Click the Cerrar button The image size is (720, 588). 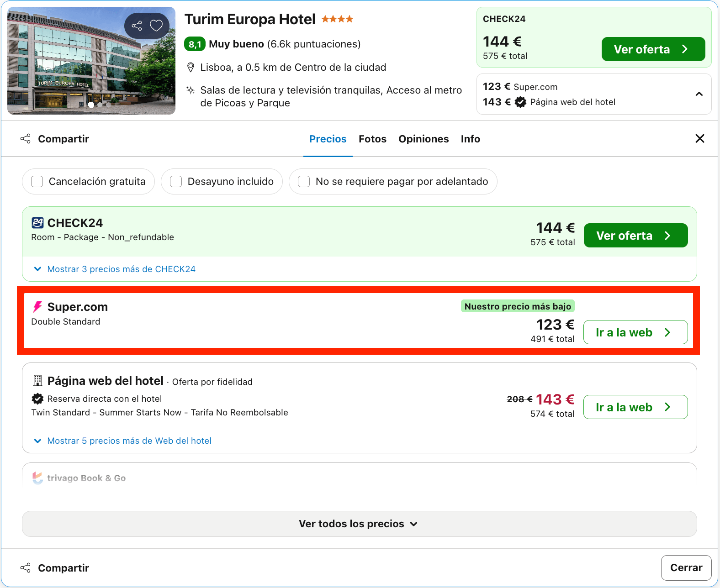(x=686, y=567)
